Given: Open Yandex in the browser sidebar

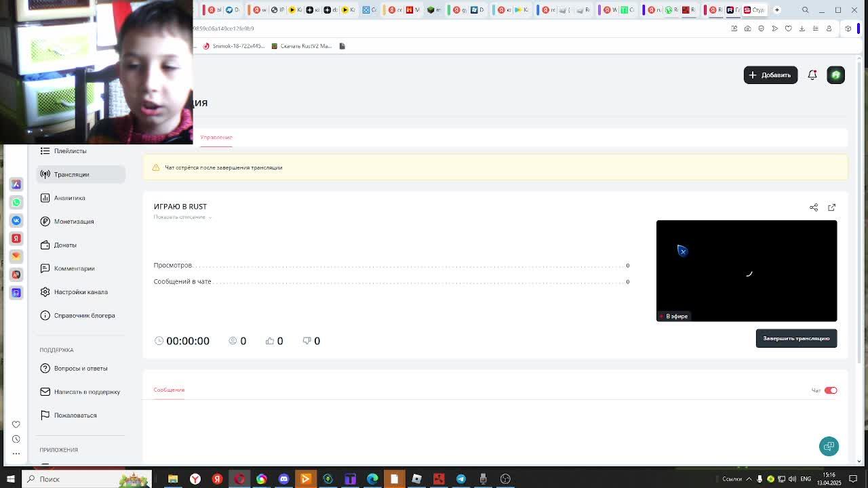Looking at the screenshot, I should [x=16, y=239].
